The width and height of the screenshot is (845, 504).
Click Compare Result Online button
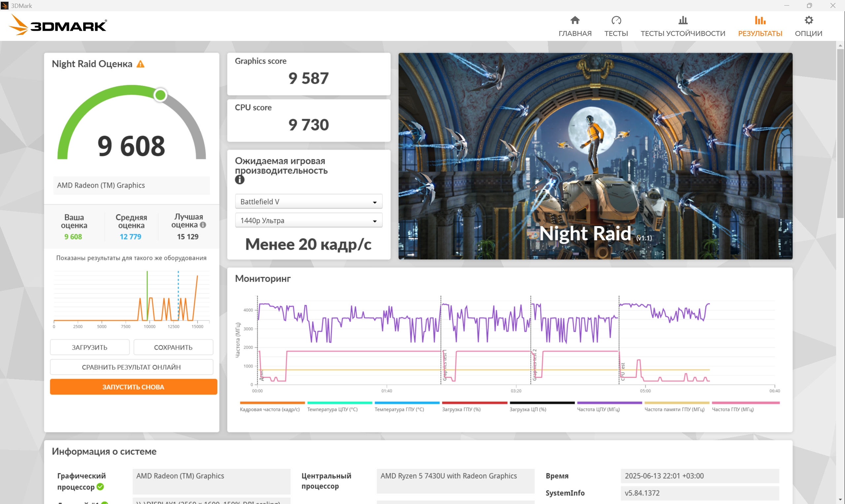click(x=131, y=367)
